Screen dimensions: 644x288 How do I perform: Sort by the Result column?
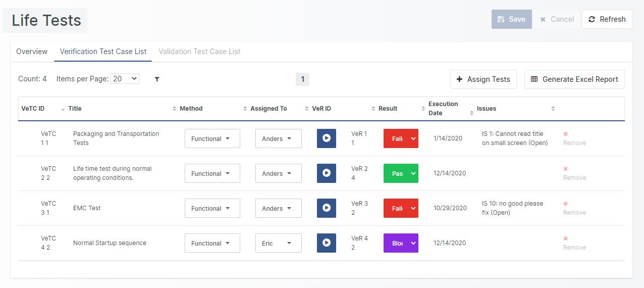(x=423, y=109)
